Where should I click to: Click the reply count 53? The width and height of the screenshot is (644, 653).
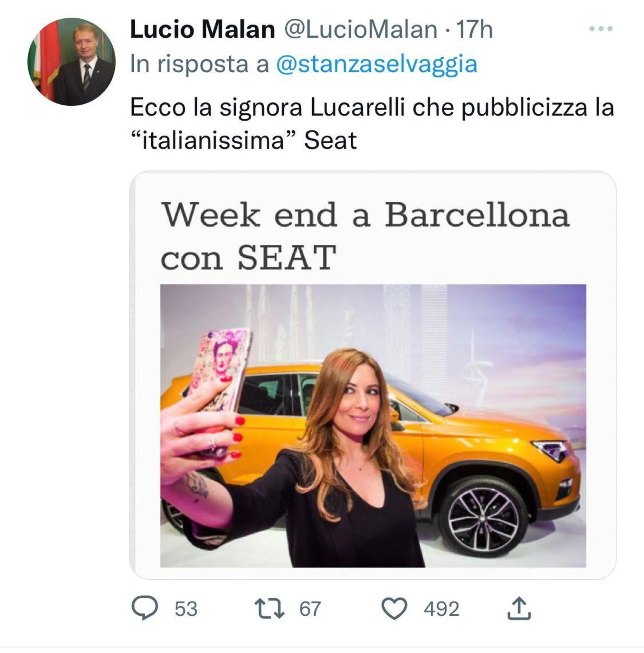click(x=185, y=609)
